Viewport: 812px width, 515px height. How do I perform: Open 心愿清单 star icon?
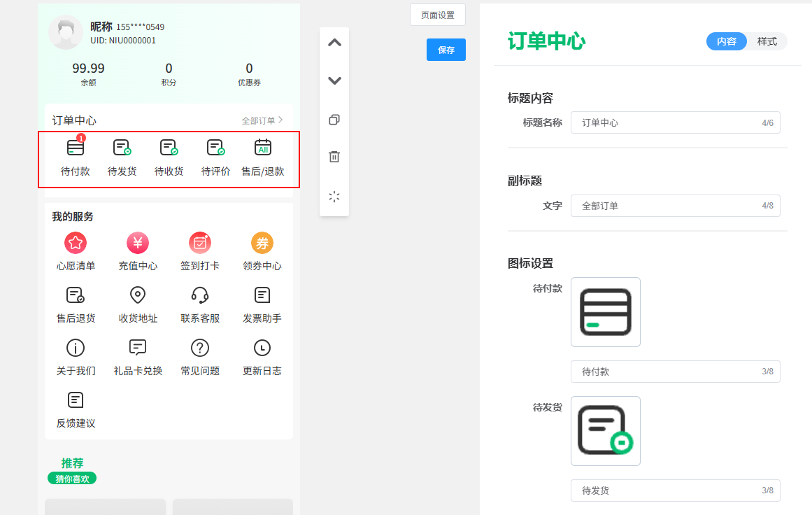(76, 243)
